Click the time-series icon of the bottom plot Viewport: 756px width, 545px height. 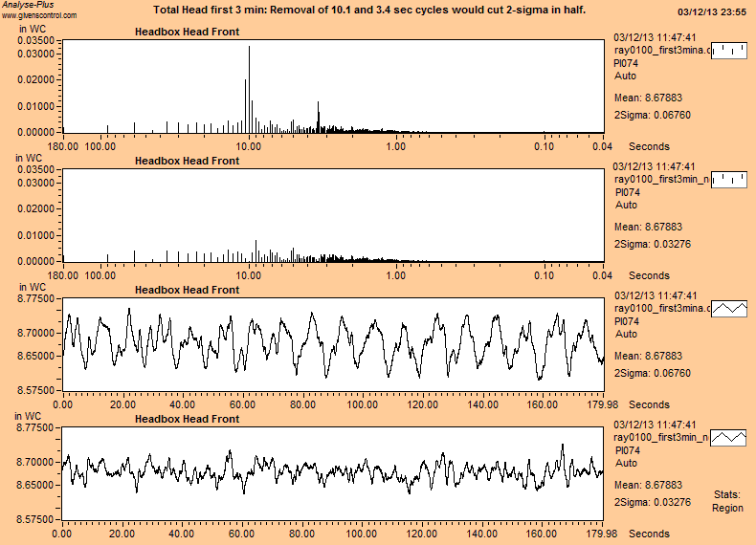coord(731,437)
